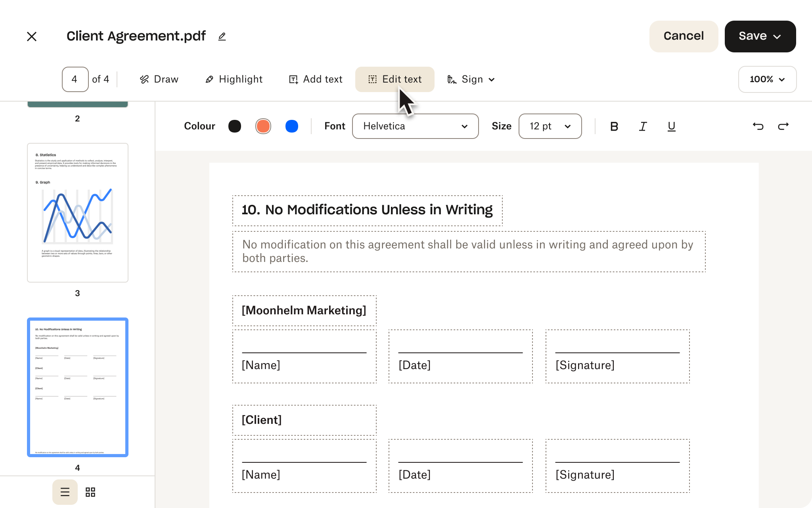This screenshot has width=812, height=508.
Task: Switch to list view layout
Action: [x=65, y=492]
